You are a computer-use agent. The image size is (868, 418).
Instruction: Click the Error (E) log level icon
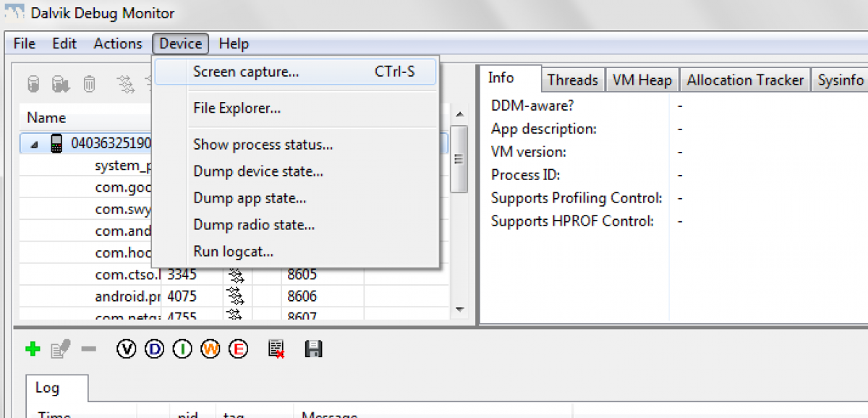click(238, 350)
